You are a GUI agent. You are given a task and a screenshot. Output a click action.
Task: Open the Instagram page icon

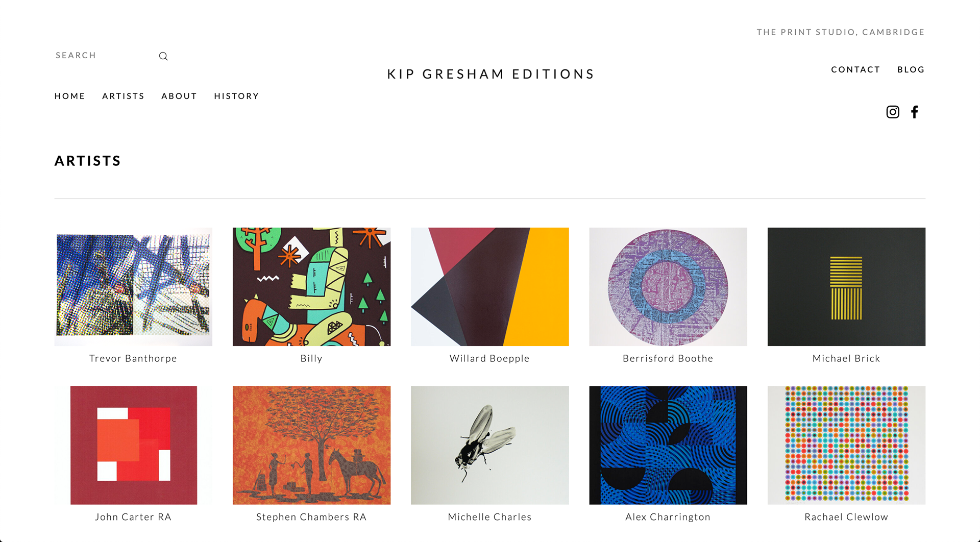click(x=892, y=112)
